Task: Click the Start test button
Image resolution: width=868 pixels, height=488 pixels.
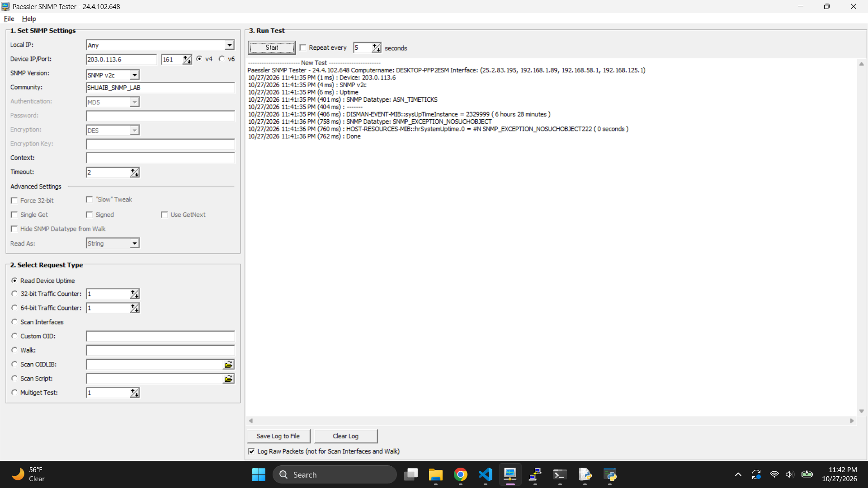Action: point(272,47)
